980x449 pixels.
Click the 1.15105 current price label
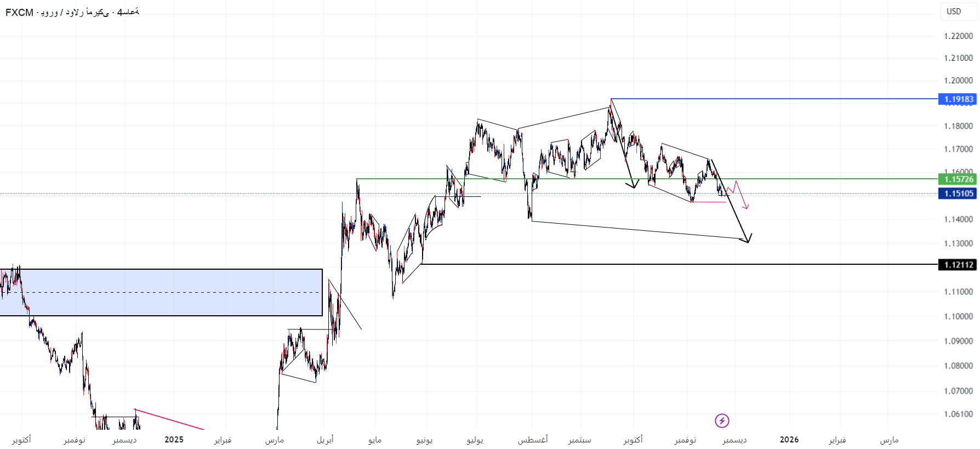click(x=958, y=194)
